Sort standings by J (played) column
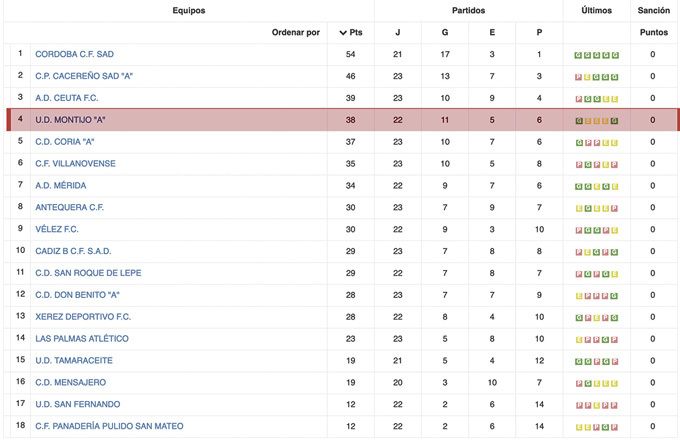This screenshot has width=680, height=440. click(x=398, y=32)
